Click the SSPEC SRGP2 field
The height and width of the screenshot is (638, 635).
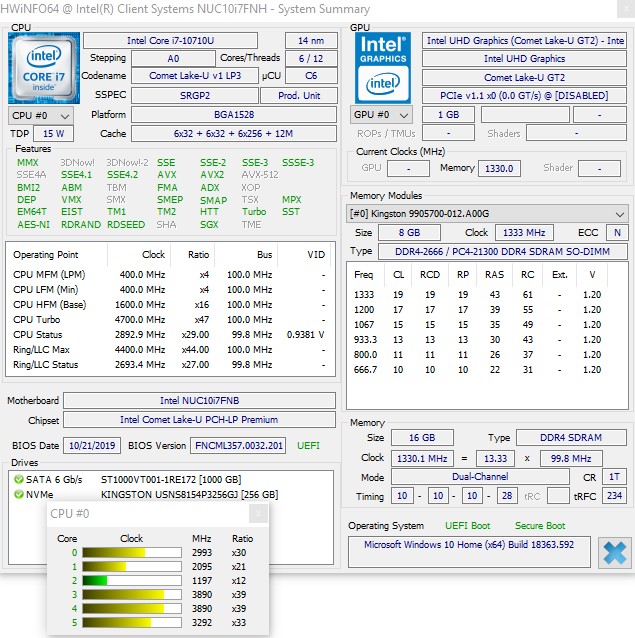(195, 96)
